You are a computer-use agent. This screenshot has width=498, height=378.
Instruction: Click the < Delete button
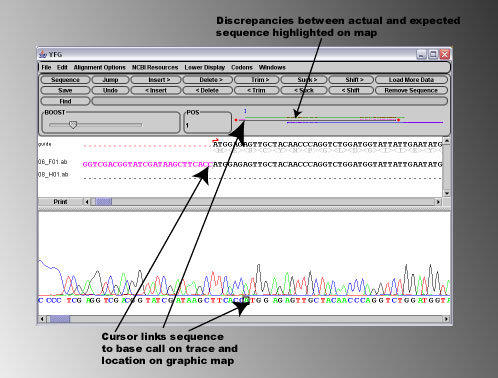207,90
